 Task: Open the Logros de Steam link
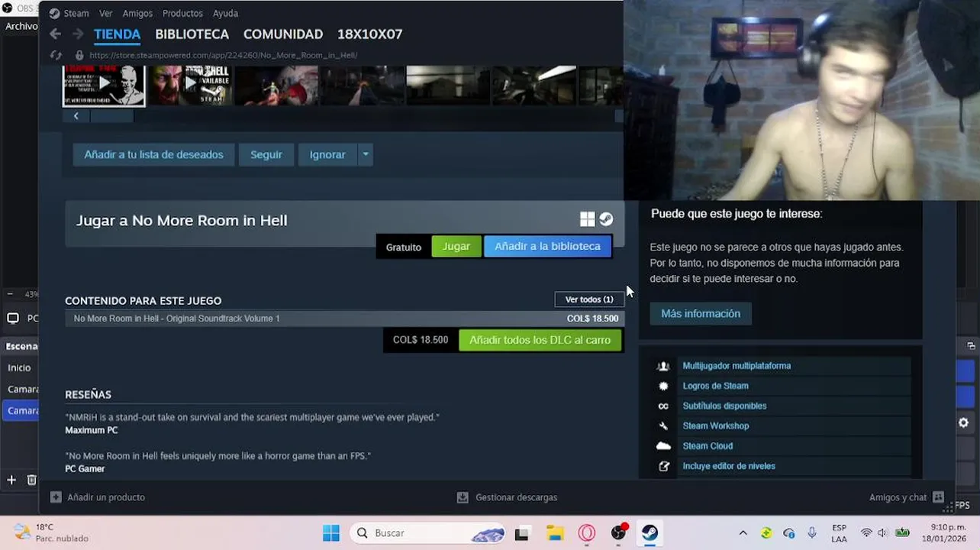click(715, 386)
